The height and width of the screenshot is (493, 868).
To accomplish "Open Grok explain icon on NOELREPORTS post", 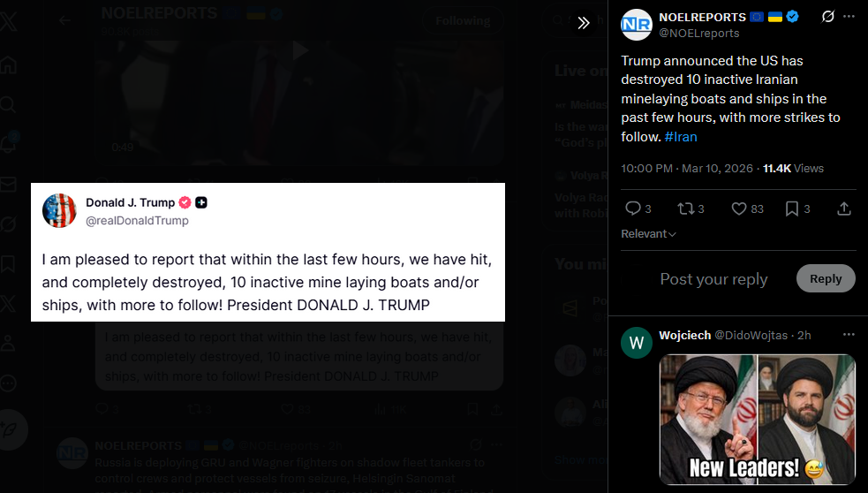I will pos(827,17).
